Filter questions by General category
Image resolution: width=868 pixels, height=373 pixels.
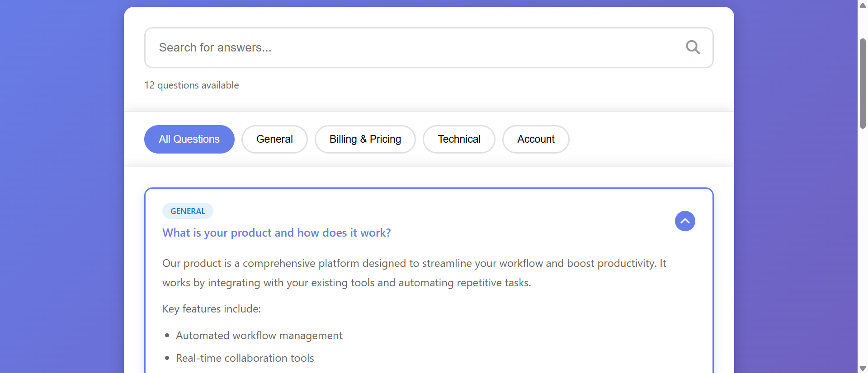click(274, 139)
